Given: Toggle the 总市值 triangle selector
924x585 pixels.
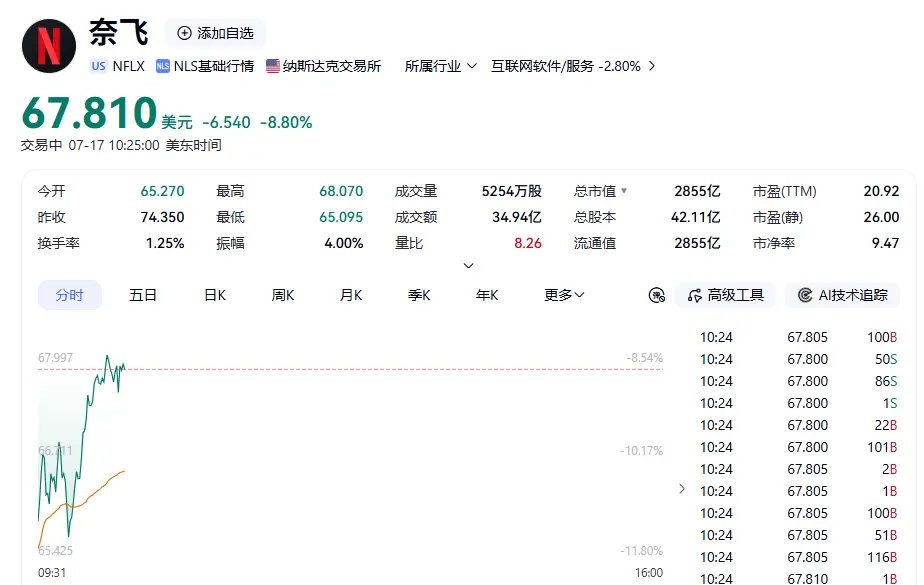Looking at the screenshot, I should (624, 191).
